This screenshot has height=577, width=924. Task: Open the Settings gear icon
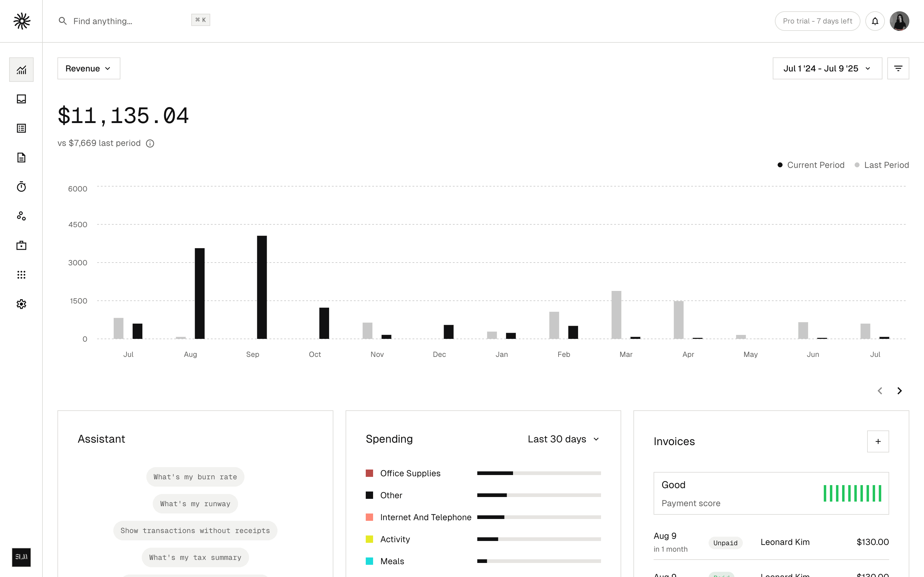(21, 304)
